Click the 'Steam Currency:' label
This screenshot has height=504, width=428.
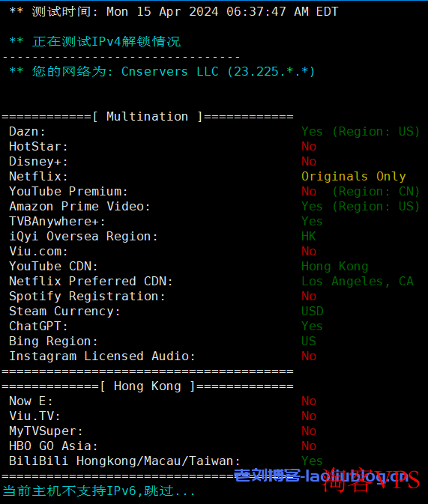point(64,311)
